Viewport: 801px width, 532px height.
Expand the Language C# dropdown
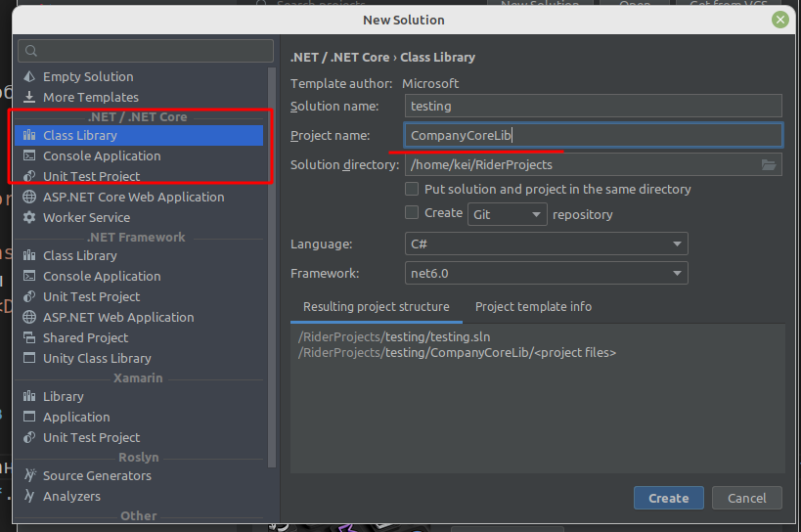coord(546,244)
